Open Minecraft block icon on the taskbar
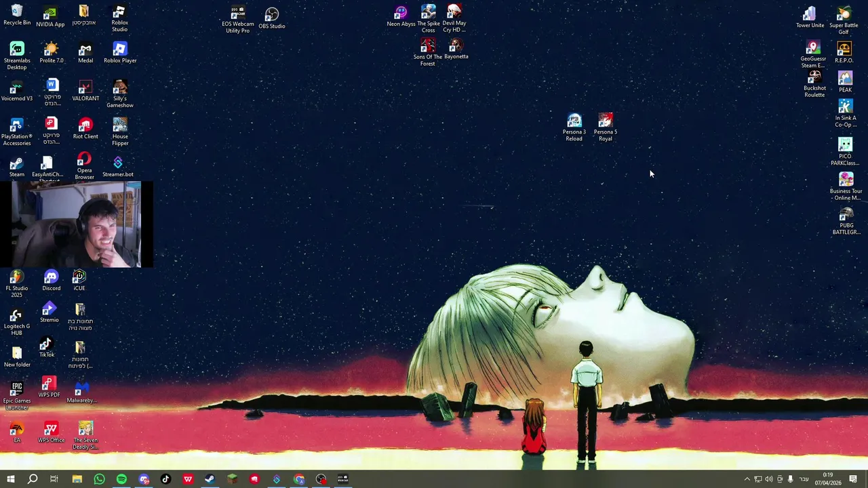Image resolution: width=868 pixels, height=488 pixels. [x=232, y=479]
